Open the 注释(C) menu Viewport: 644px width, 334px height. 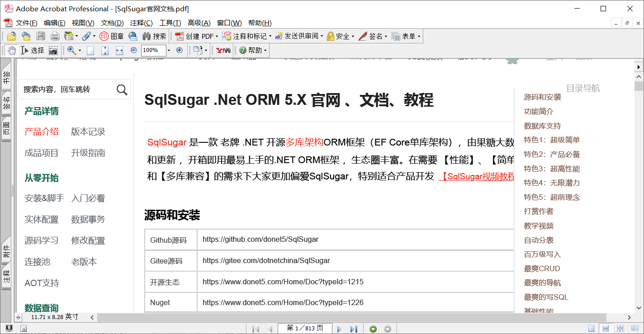pyautogui.click(x=141, y=23)
